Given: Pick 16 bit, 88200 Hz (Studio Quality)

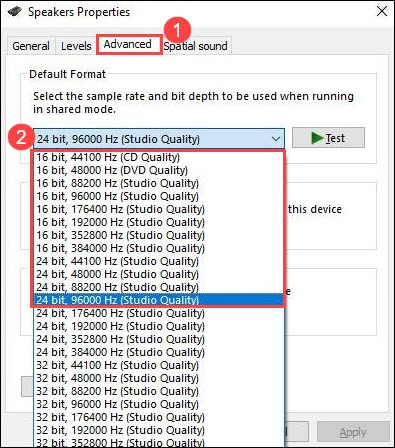Looking at the screenshot, I should click(x=159, y=183).
